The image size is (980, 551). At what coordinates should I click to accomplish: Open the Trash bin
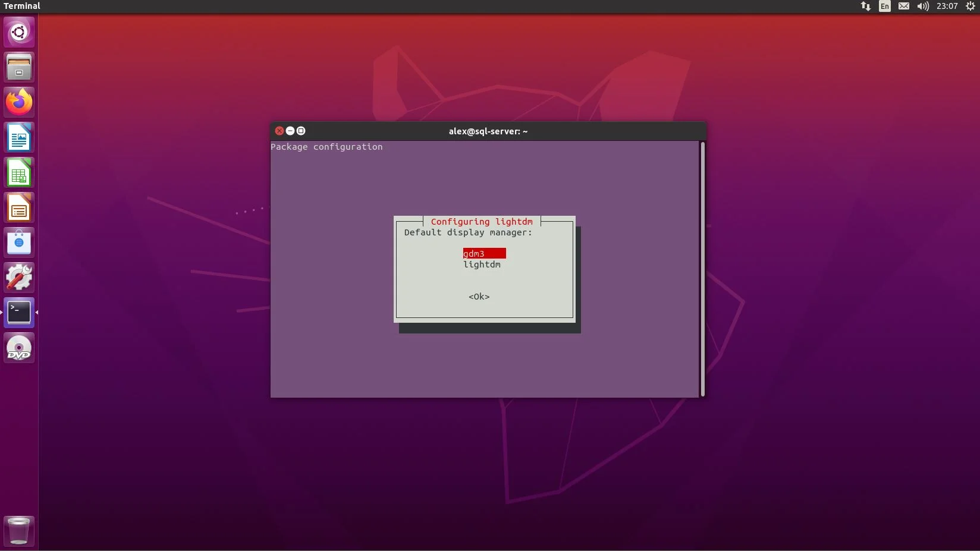pyautogui.click(x=19, y=531)
